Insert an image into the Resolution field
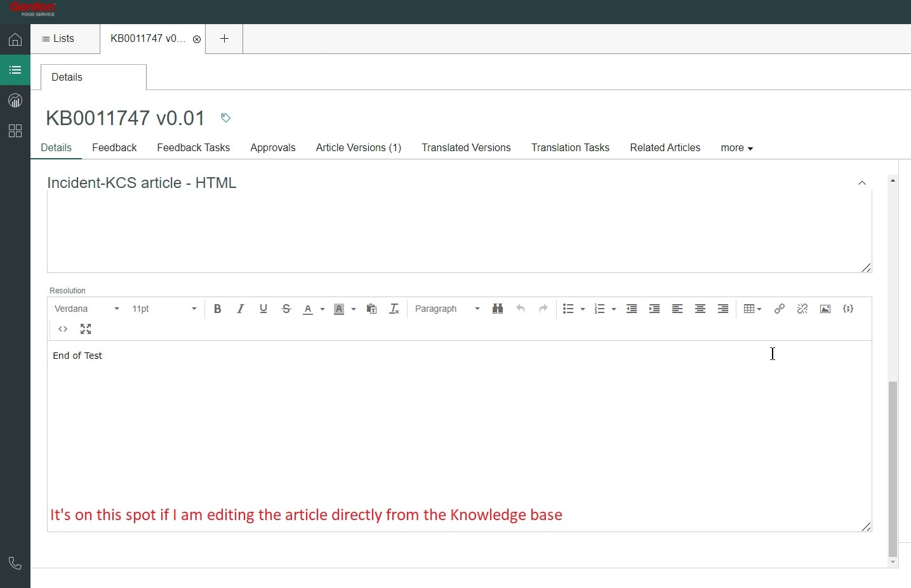This screenshot has width=911, height=588. 825,309
